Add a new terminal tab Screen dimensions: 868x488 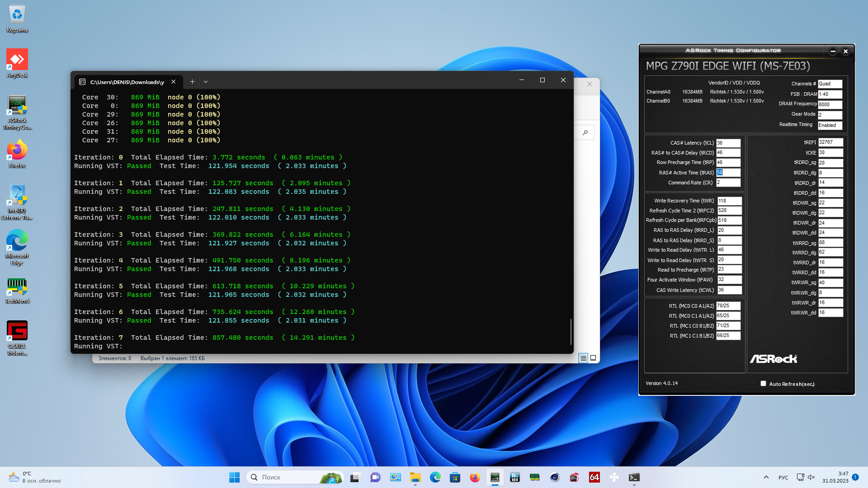pos(192,82)
